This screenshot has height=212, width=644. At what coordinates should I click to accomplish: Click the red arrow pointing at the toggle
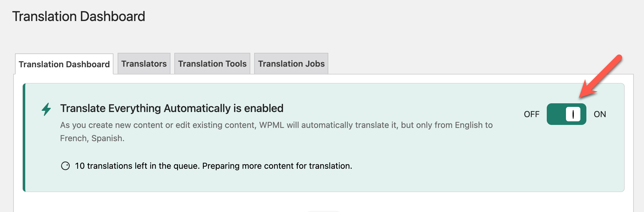point(600,77)
